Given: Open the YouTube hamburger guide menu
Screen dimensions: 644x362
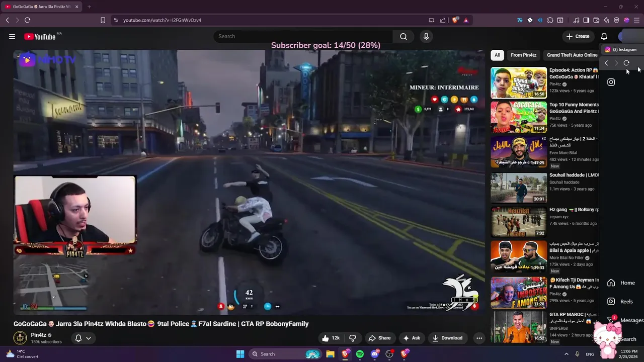Looking at the screenshot, I should click(x=12, y=36).
